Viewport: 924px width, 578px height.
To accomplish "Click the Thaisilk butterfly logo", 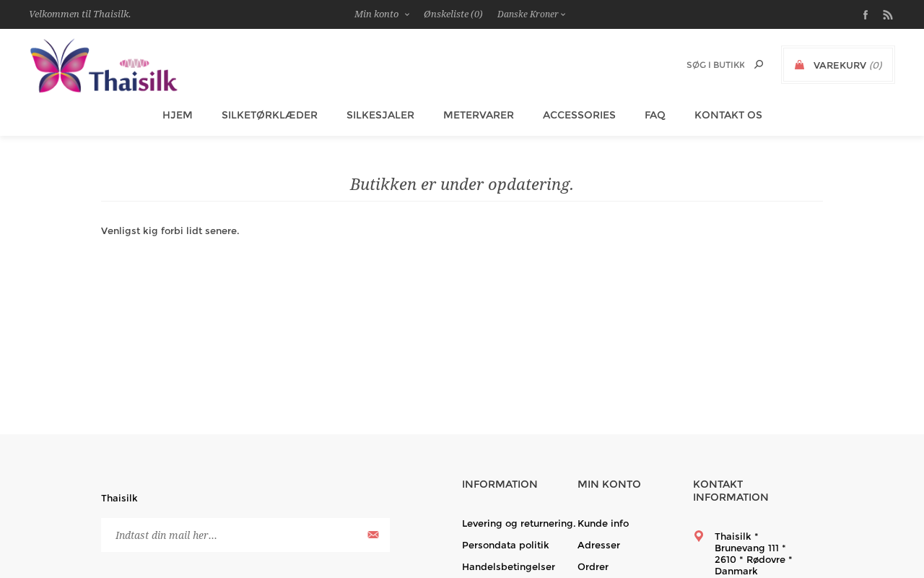I will [x=104, y=66].
